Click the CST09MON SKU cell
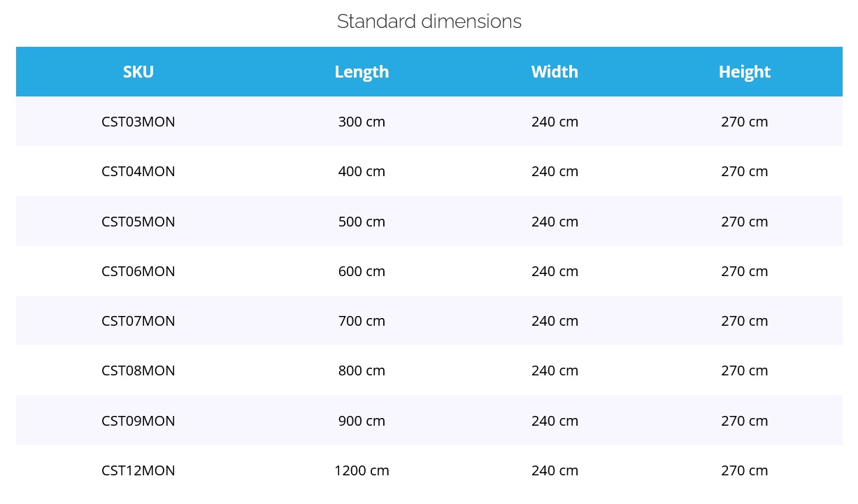The image size is (858, 504). click(138, 421)
